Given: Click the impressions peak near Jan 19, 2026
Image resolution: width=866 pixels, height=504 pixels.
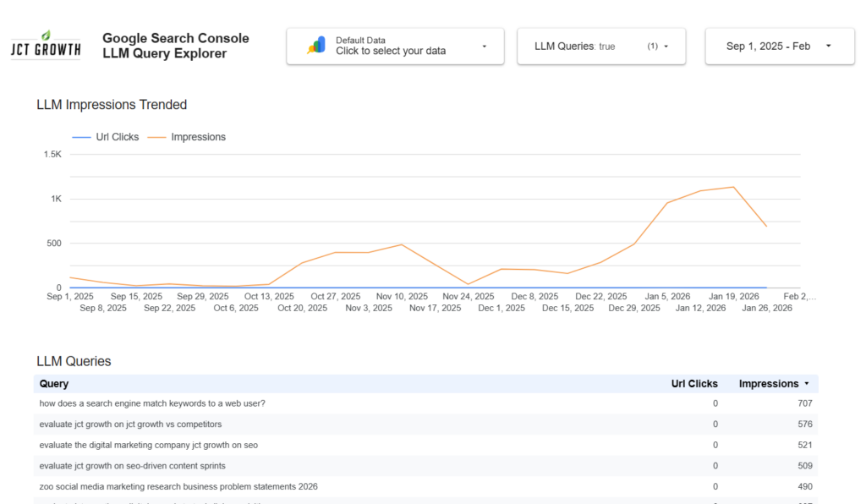Looking at the screenshot, I should pyautogui.click(x=733, y=187).
